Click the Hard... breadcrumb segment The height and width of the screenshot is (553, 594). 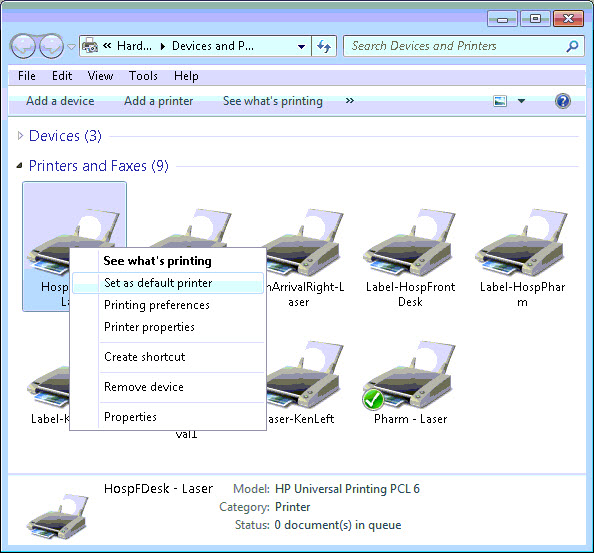(134, 46)
